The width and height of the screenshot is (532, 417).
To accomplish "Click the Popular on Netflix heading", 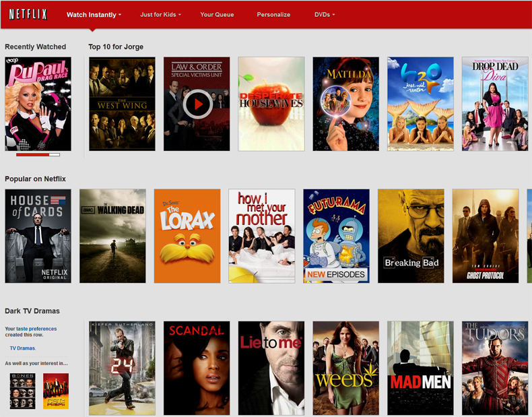I will [35, 179].
